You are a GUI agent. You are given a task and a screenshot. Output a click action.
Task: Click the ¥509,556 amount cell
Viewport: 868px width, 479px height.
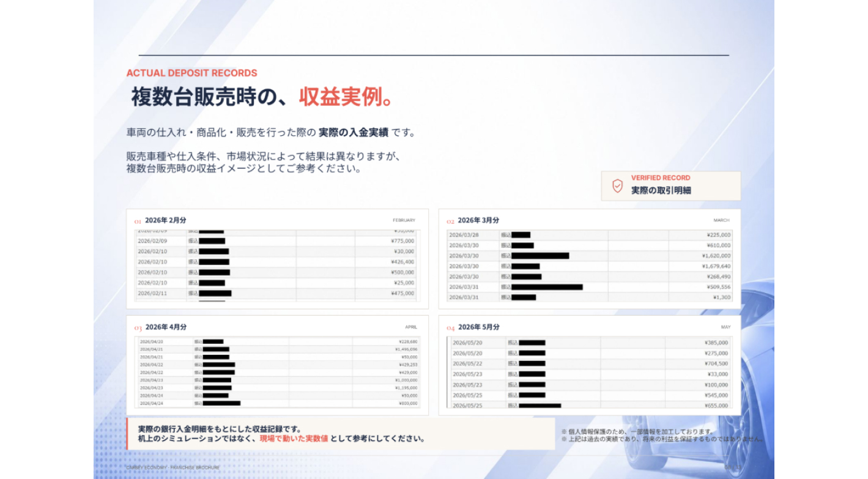point(718,287)
